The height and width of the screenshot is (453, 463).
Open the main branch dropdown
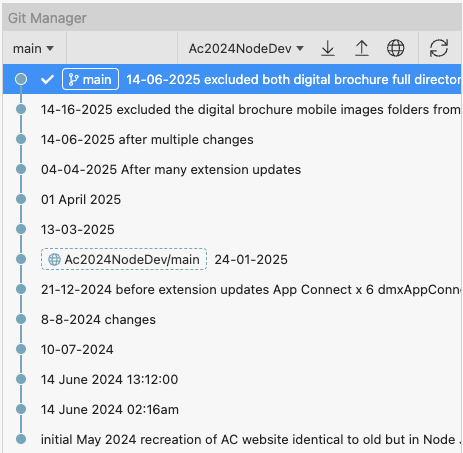(x=33, y=49)
